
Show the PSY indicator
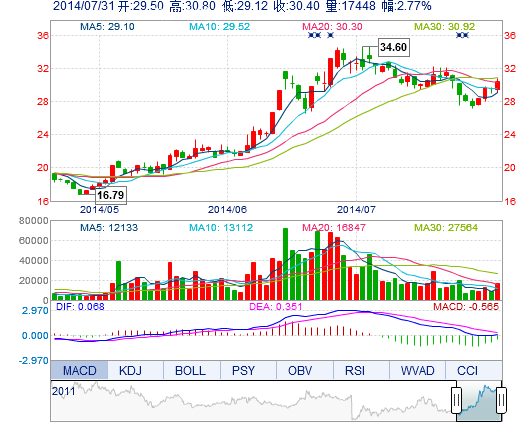pyautogui.click(x=243, y=370)
